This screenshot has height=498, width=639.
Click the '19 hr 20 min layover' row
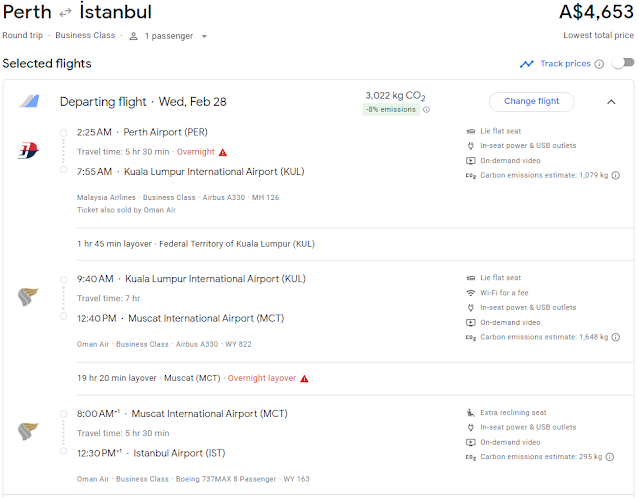point(355,379)
